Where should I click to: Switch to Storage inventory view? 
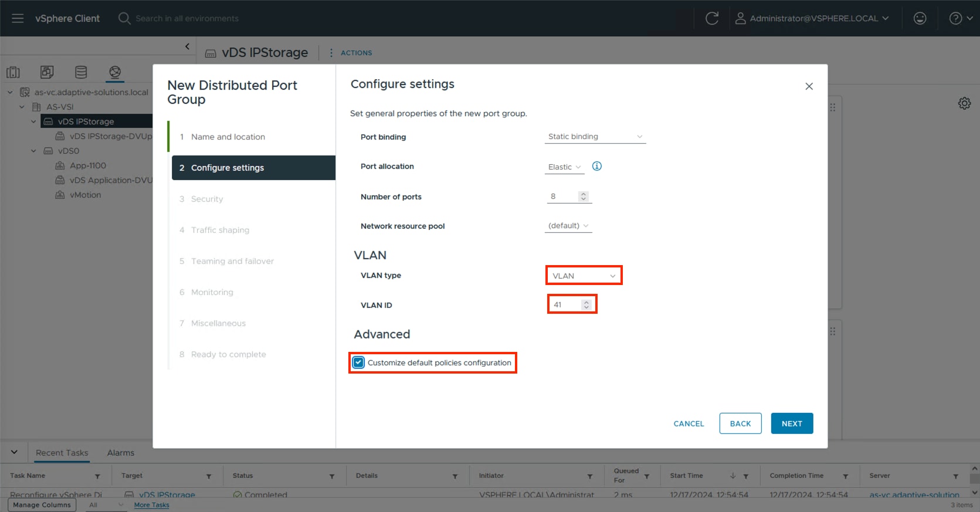pyautogui.click(x=81, y=72)
